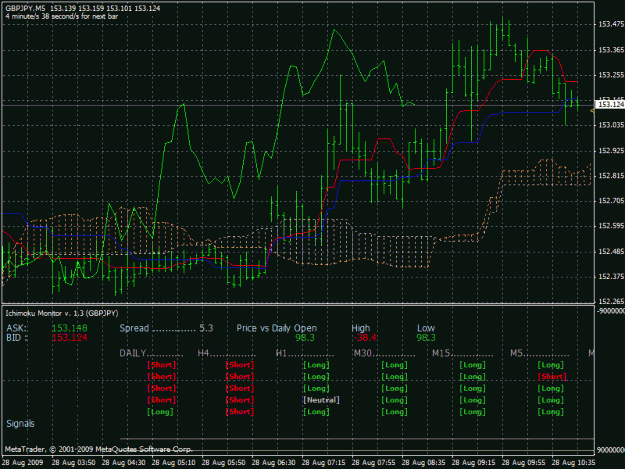625x469 pixels.
Task: Click the Spread 5.3 readout
Action: tap(166, 328)
